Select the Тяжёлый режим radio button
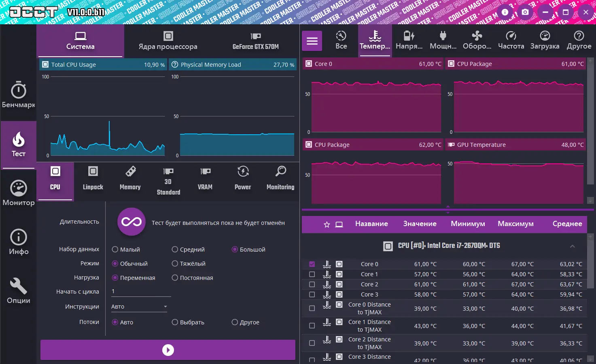 point(174,263)
